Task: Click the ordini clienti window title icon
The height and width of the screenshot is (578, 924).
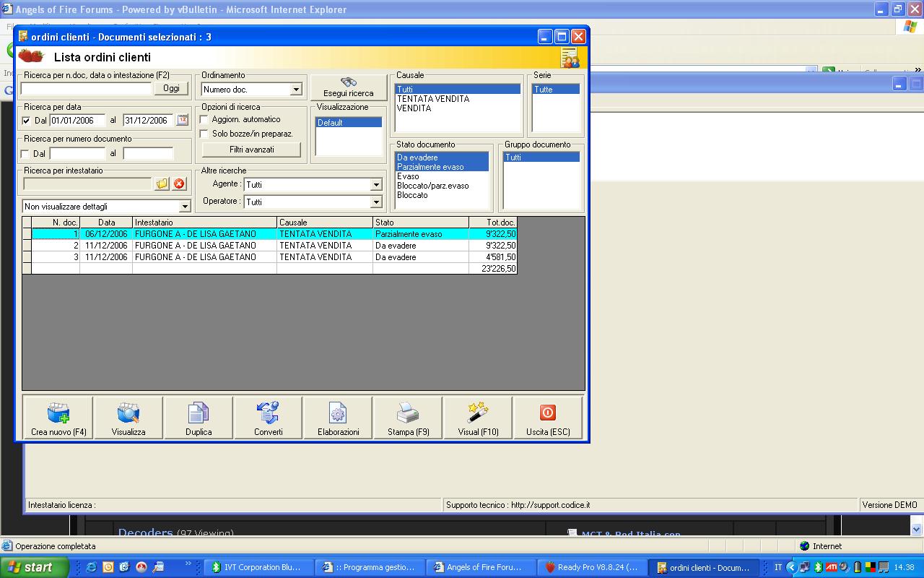Action: tap(23, 36)
